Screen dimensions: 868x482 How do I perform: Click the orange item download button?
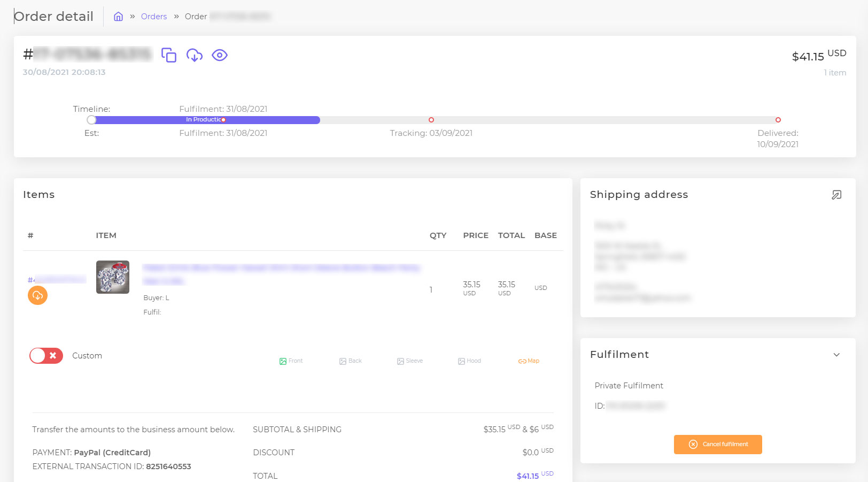(x=37, y=295)
